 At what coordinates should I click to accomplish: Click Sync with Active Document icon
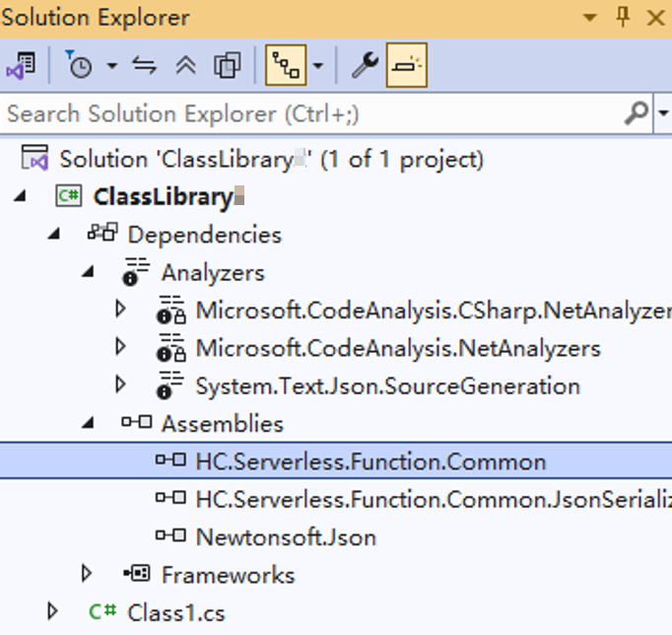(145, 66)
